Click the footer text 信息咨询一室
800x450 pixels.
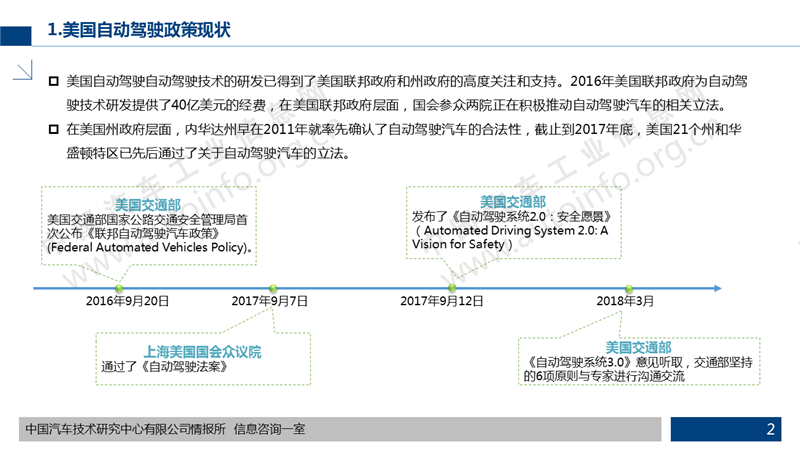click(269, 429)
